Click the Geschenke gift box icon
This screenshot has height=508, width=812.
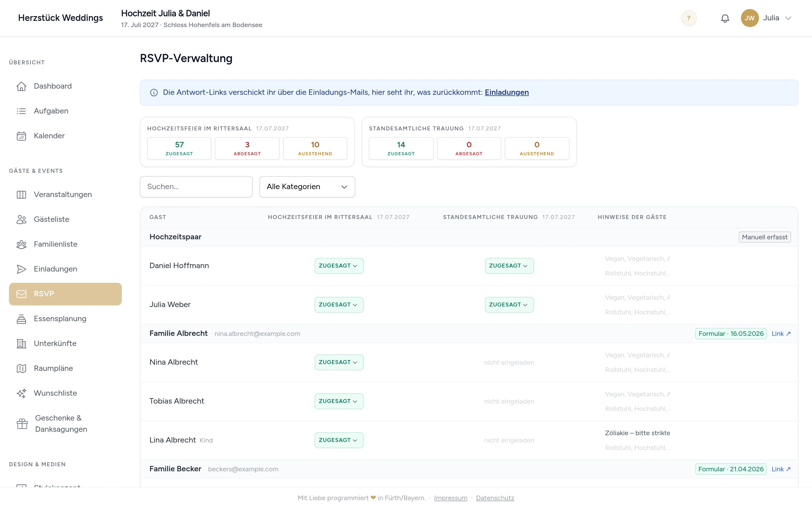(x=22, y=424)
